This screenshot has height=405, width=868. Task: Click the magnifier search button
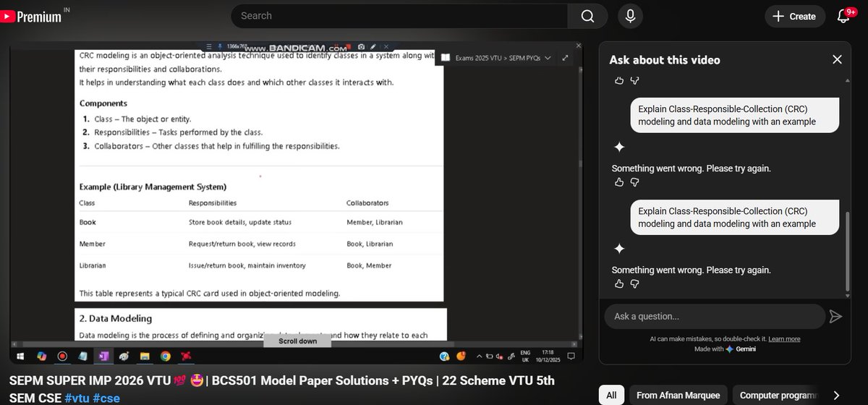(x=587, y=16)
